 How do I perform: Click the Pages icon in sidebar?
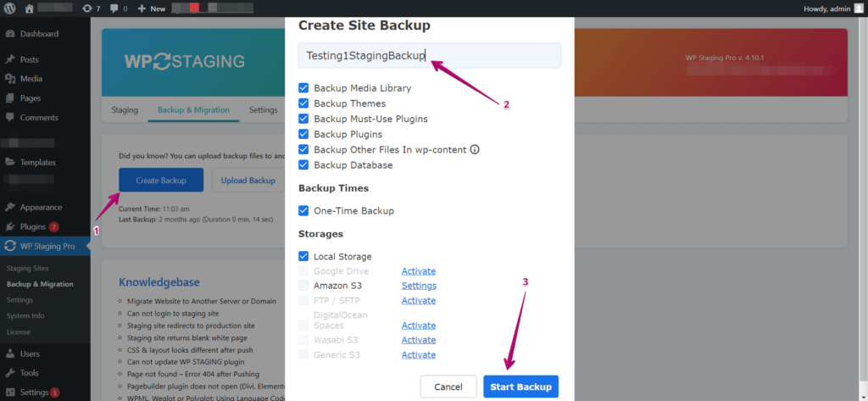10,98
